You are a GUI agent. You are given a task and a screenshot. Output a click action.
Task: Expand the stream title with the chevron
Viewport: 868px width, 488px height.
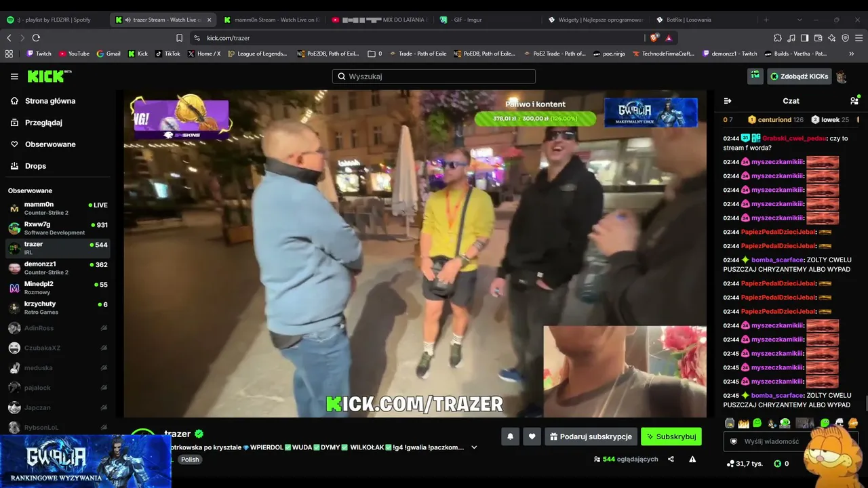[x=474, y=447]
